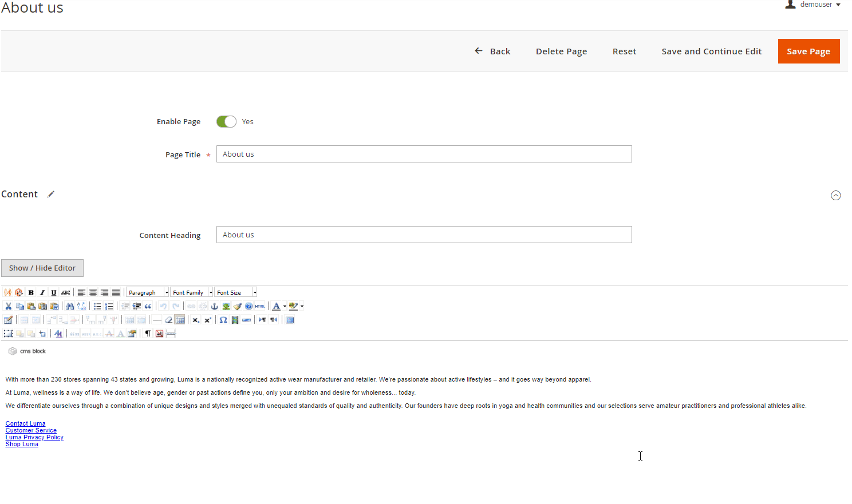Click the Back button

click(x=492, y=51)
